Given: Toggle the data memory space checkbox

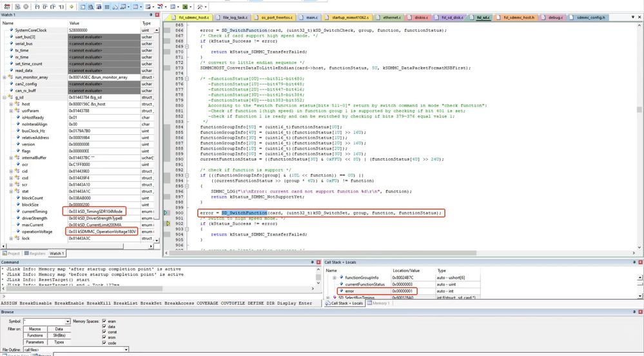Looking at the screenshot, I should pos(104,326).
